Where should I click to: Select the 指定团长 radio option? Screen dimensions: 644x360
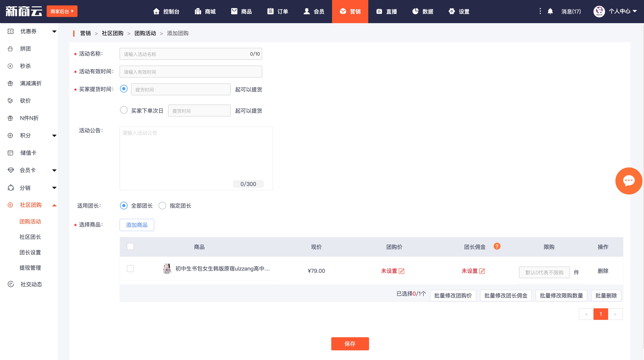tap(162, 205)
